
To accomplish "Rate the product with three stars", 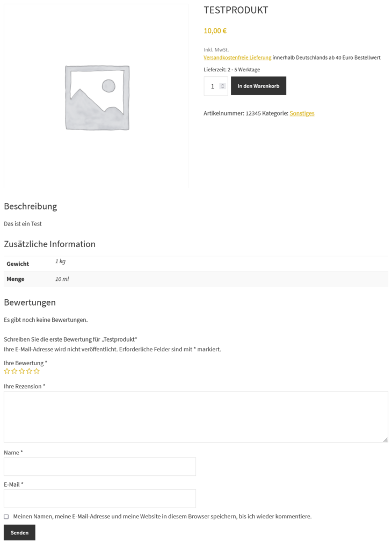I will (22, 371).
